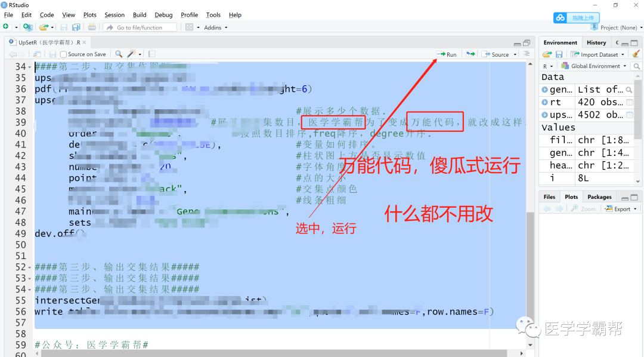Expand the gen… list object
The image size is (644, 357).
pos(544,90)
